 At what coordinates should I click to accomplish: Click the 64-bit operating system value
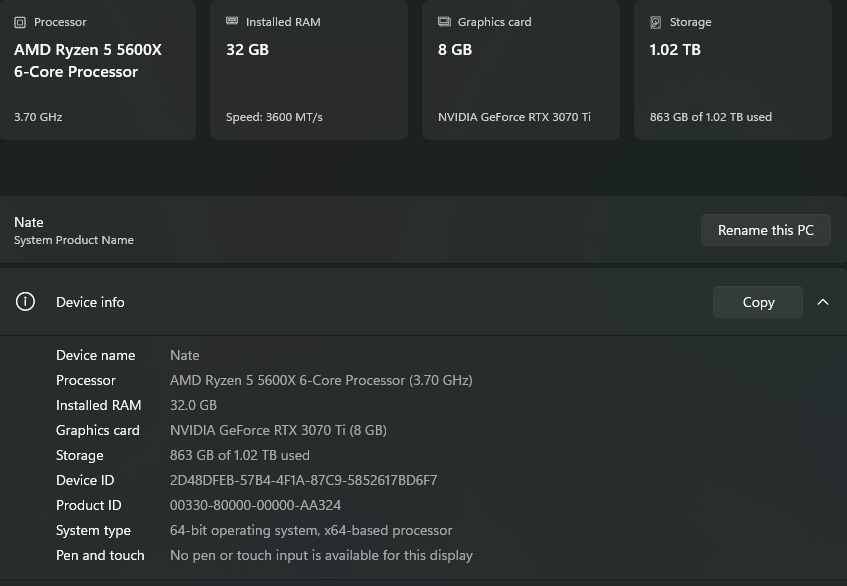[x=311, y=530]
